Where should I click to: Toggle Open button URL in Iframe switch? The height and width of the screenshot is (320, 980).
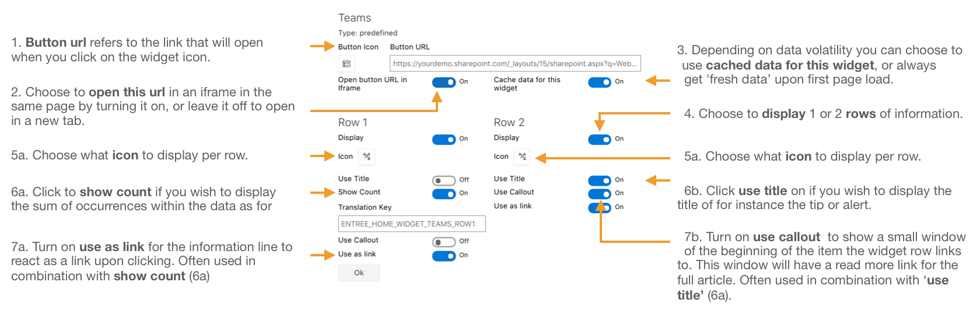click(444, 82)
